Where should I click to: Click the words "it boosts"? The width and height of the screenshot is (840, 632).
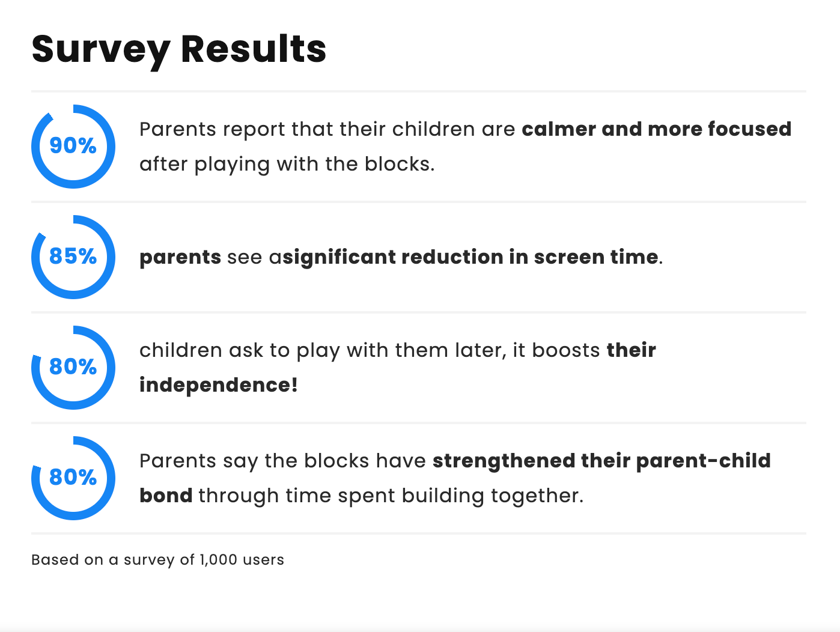pyautogui.click(x=556, y=350)
